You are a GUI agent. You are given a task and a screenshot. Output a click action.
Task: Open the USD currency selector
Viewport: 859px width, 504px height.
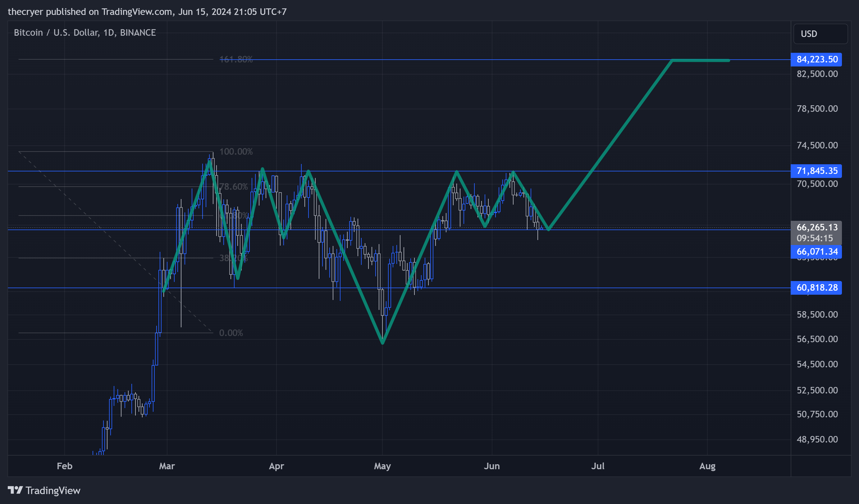tap(820, 34)
